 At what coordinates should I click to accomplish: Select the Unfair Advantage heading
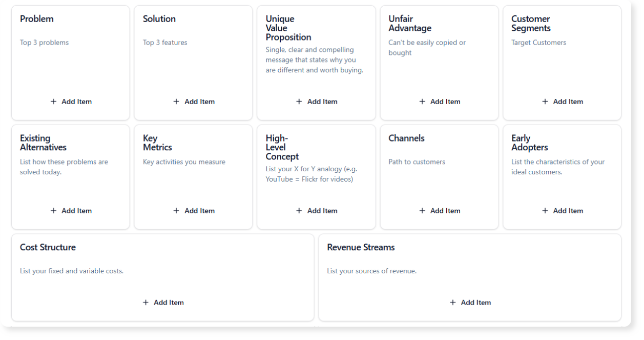click(x=410, y=24)
